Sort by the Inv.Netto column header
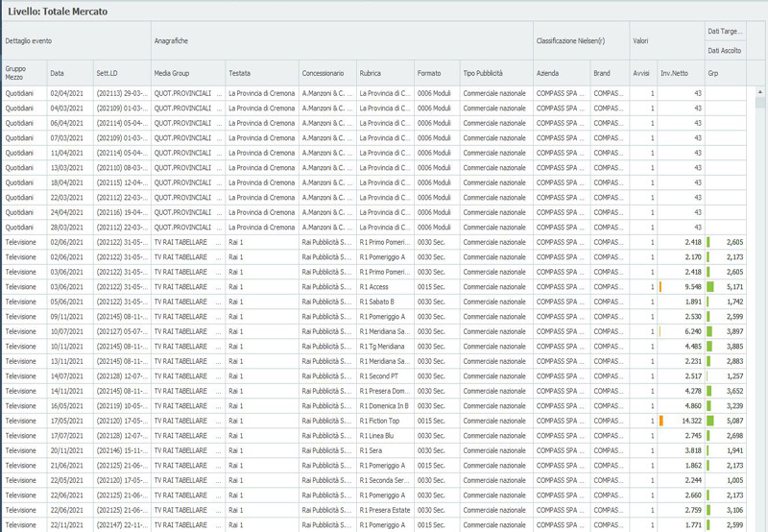This screenshot has height=532, width=768. tap(675, 73)
